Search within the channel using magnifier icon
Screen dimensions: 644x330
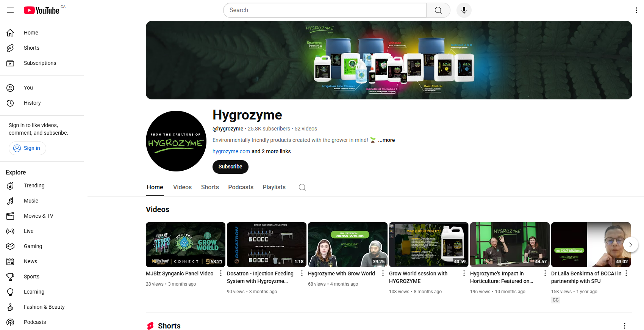point(302,187)
